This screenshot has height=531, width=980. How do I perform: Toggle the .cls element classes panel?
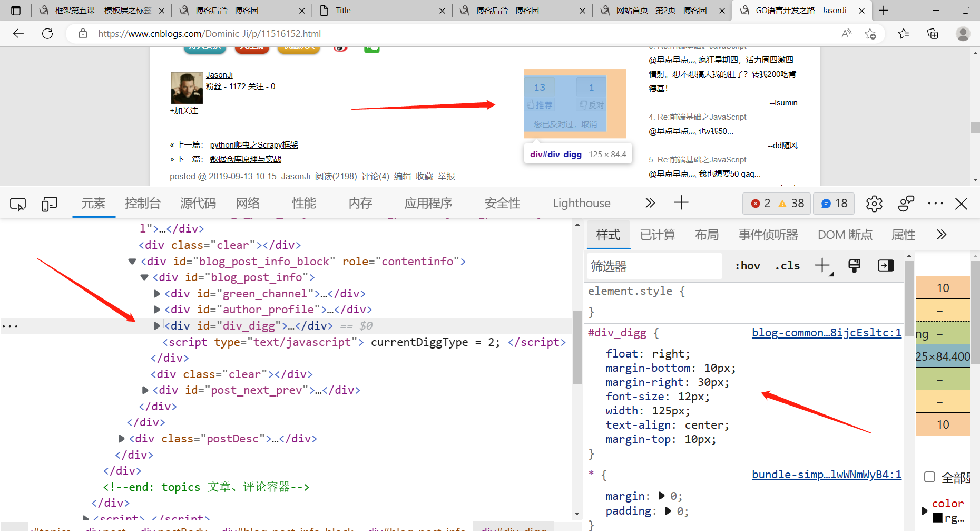787,266
